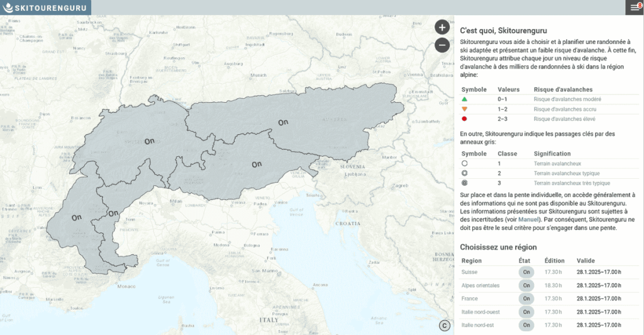The width and height of the screenshot is (644, 335).
Task: Open the hamburger menu with notification badge
Action: point(633,8)
